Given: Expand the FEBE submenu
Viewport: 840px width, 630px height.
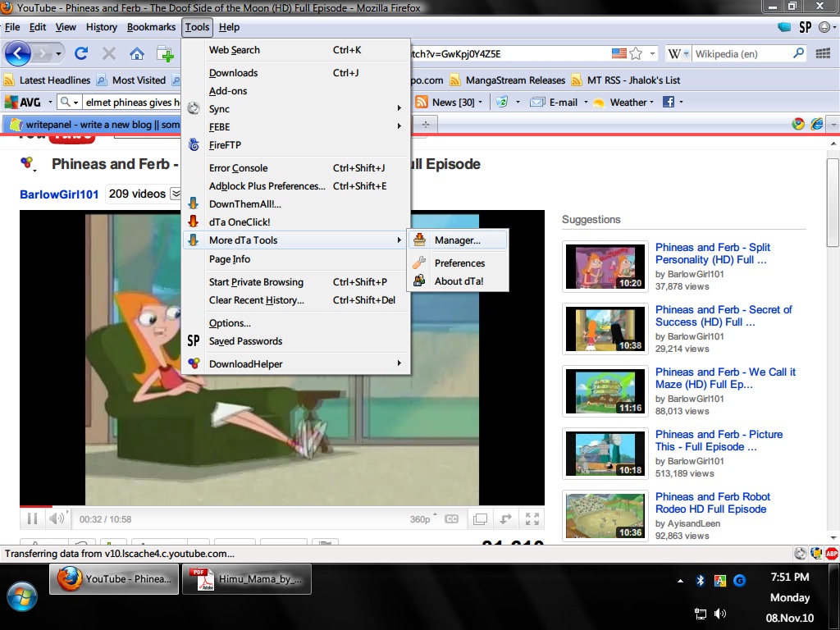Looking at the screenshot, I should coord(296,127).
